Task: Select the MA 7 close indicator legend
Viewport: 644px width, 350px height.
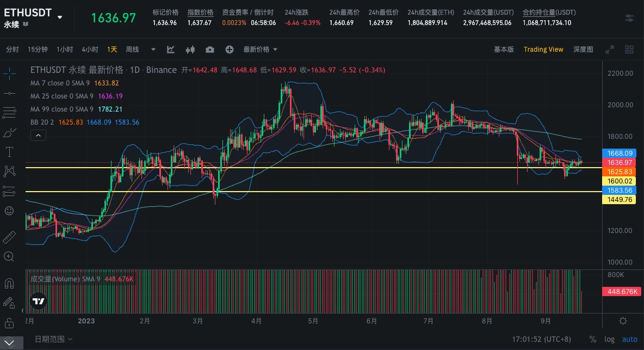Action: point(75,83)
